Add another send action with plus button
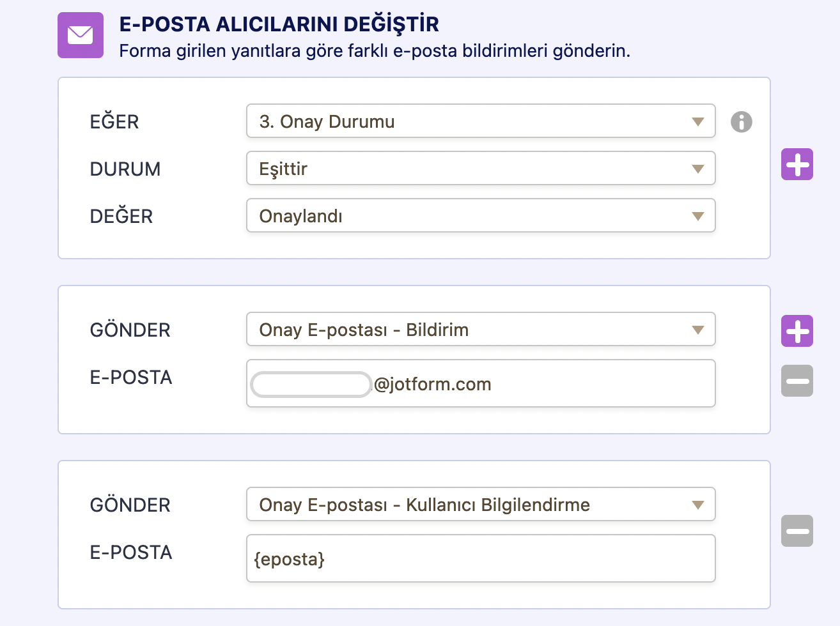This screenshot has height=626, width=840. pyautogui.click(x=797, y=332)
